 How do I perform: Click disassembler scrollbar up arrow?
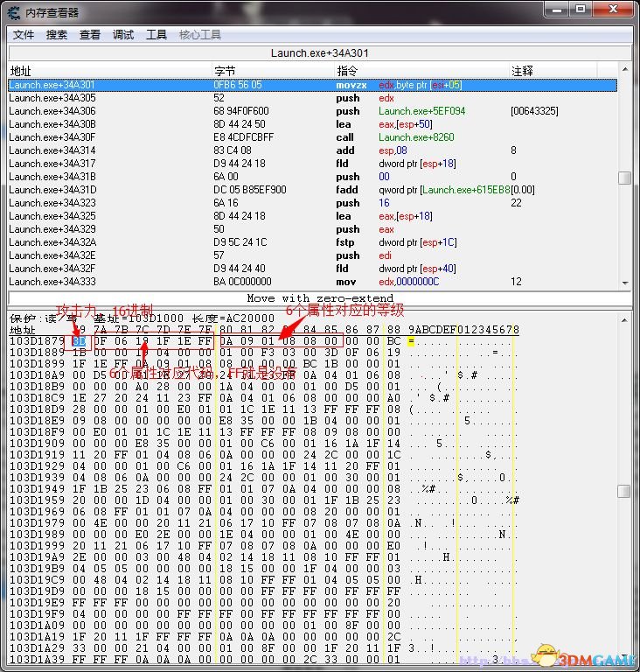point(625,69)
